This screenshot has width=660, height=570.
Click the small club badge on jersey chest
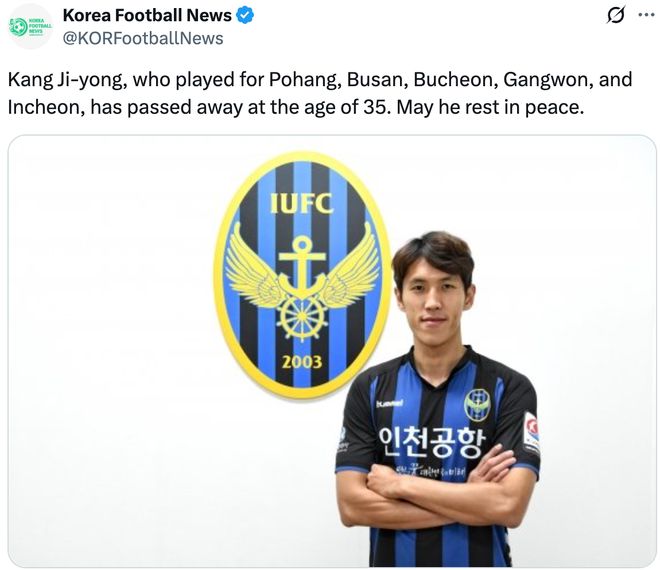pyautogui.click(x=477, y=405)
